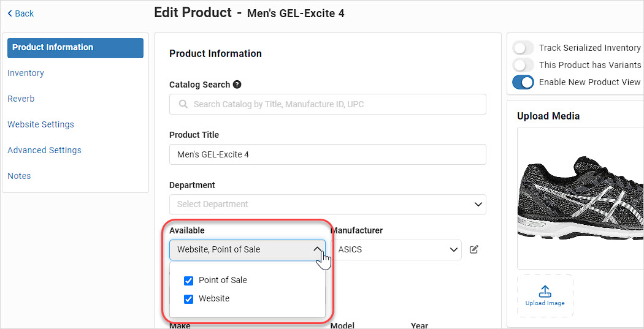Uncheck the Website checkbox
644x329 pixels.
(x=188, y=299)
